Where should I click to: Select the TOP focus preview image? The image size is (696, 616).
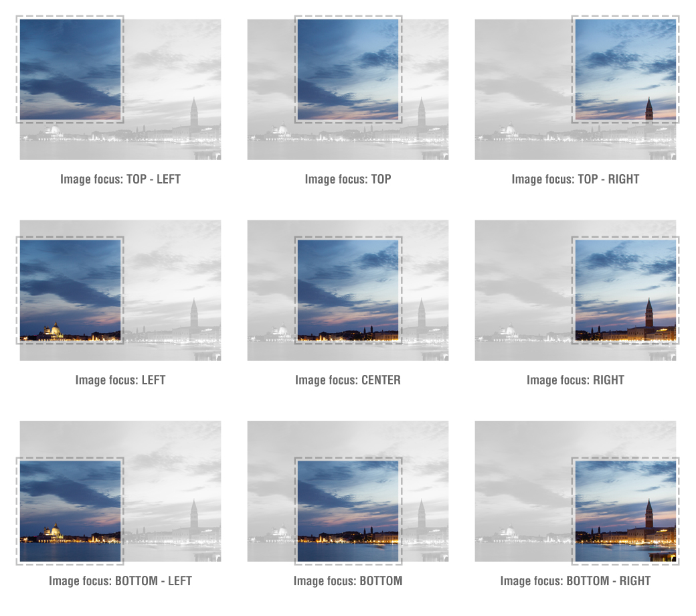(x=348, y=89)
